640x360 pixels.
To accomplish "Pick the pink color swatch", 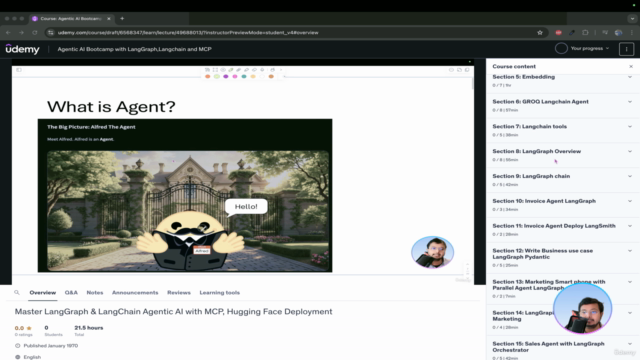I will click(235, 76).
